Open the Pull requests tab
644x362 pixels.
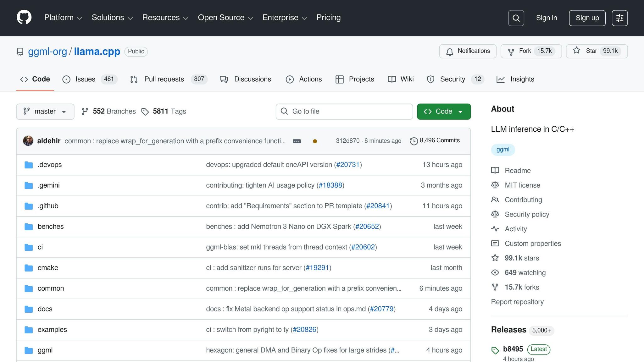click(164, 79)
